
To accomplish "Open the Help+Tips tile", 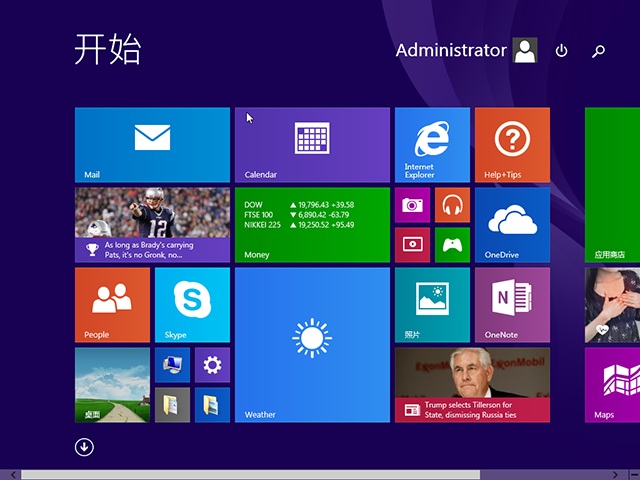I will (512, 144).
